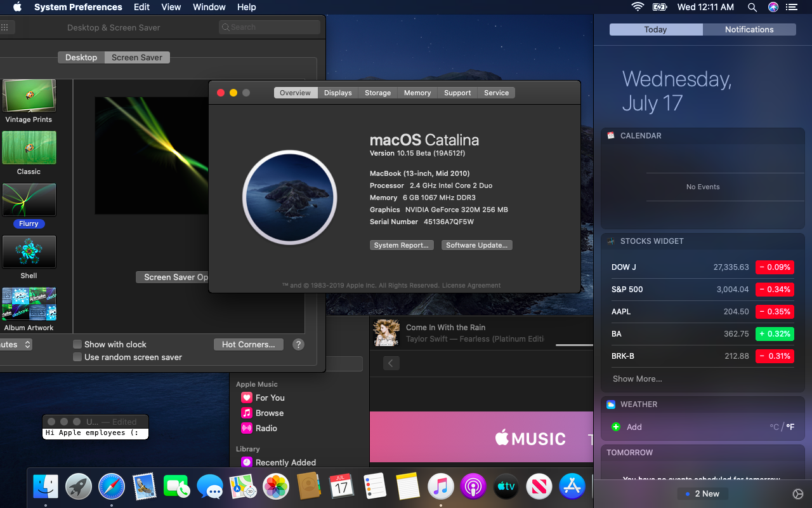Image resolution: width=812 pixels, height=508 pixels.
Task: Open Calendar icon showing 17 in Dock
Action: [341, 487]
